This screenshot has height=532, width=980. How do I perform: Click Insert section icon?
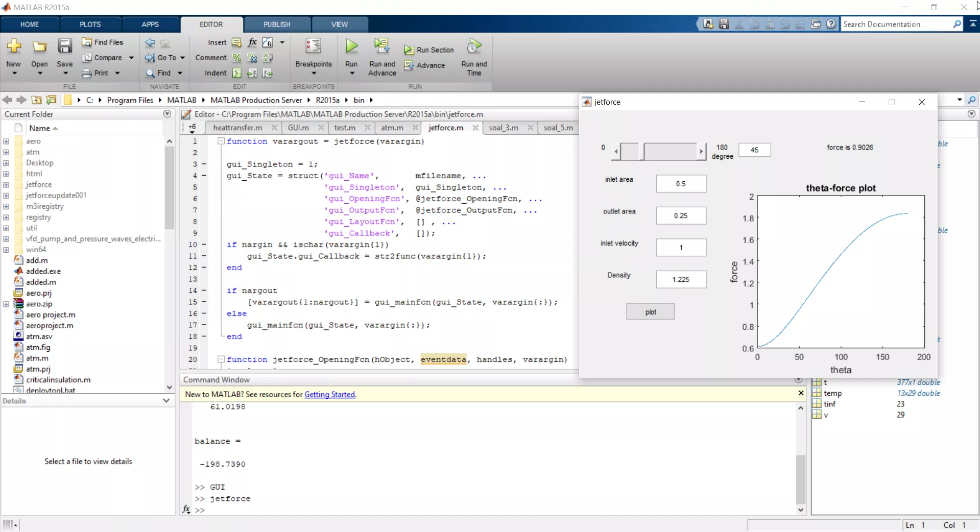(237, 42)
